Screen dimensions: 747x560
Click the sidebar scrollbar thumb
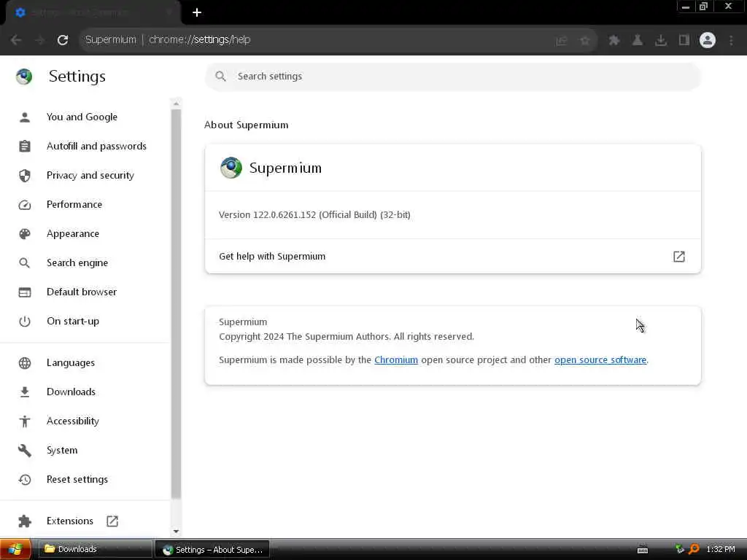(x=177, y=304)
